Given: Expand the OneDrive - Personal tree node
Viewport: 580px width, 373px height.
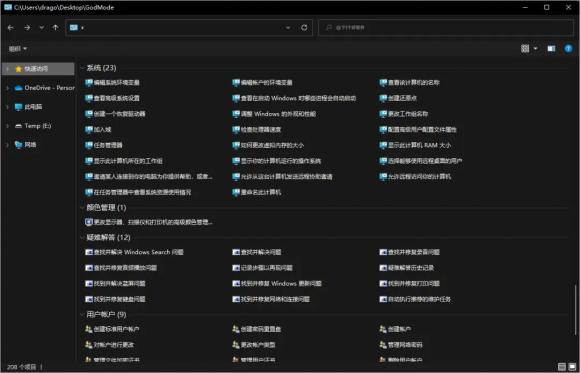Looking at the screenshot, I should tap(8, 88).
